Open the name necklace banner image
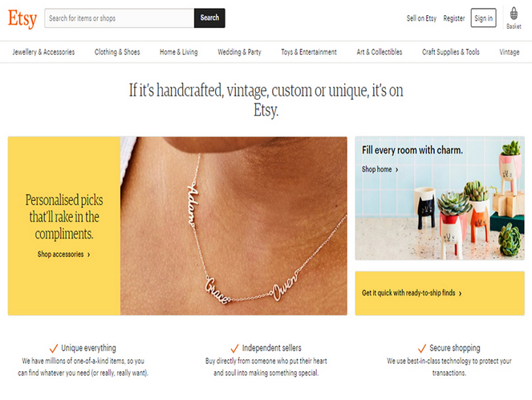Image resolution: width=532 pixels, height=400 pixels. (x=234, y=226)
